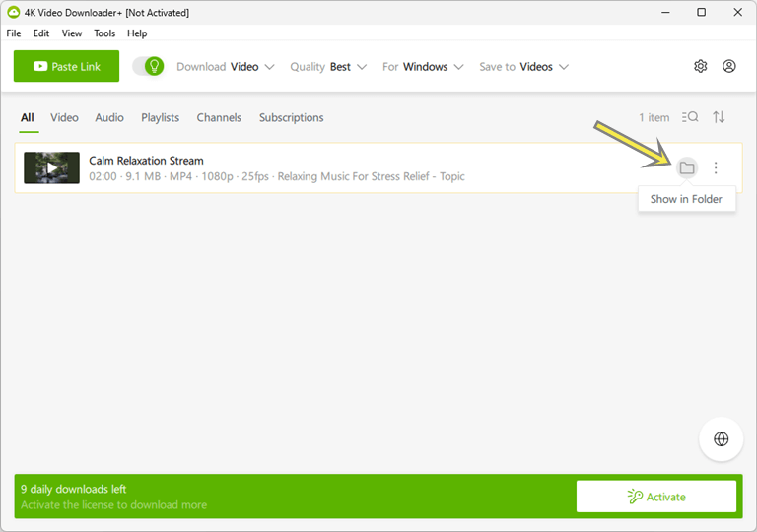The height and width of the screenshot is (532, 757).
Task: Expand the Quality Best dropdown
Action: [x=328, y=67]
